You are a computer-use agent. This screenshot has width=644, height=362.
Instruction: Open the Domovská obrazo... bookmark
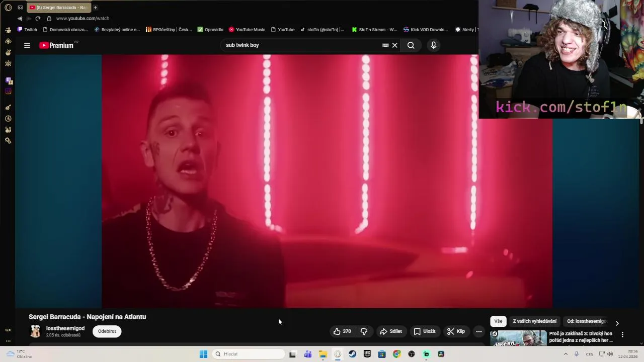65,30
